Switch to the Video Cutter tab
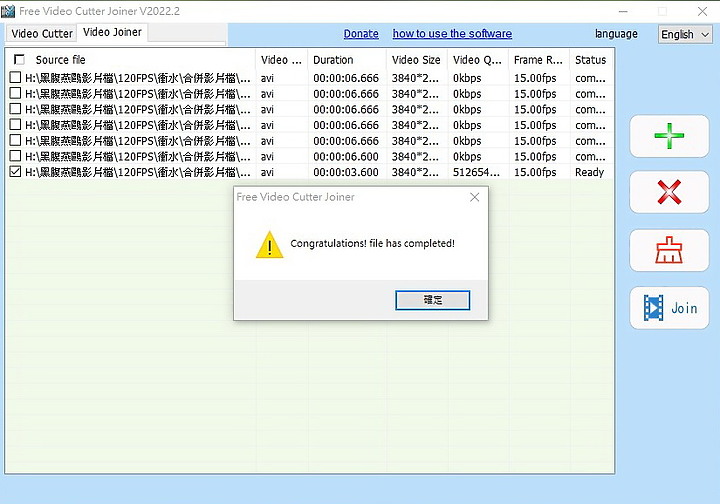Viewport: 720px width, 504px height. [42, 34]
